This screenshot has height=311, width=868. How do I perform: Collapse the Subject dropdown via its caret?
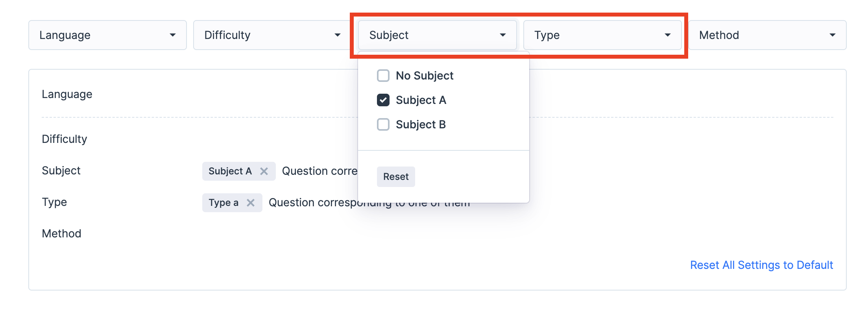[502, 35]
